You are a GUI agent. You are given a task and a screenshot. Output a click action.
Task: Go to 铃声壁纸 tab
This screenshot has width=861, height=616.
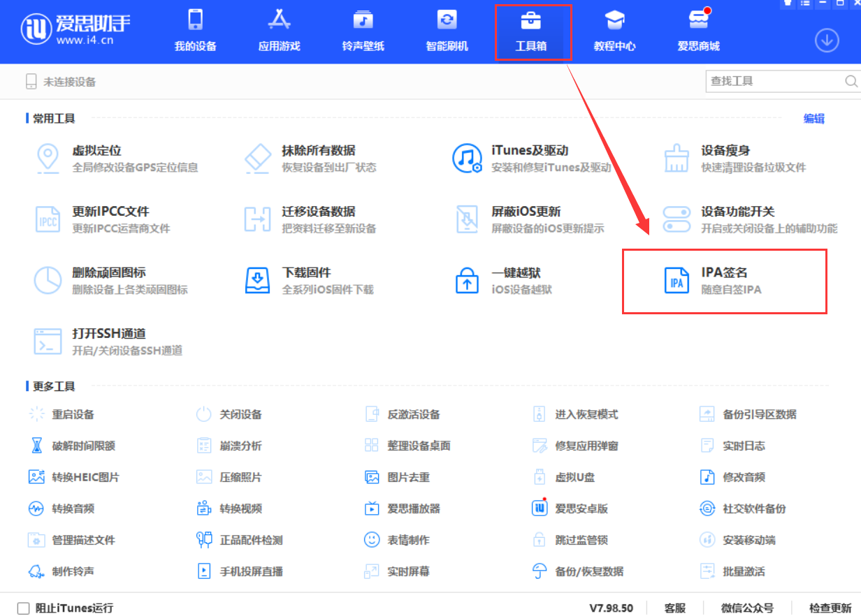363,31
